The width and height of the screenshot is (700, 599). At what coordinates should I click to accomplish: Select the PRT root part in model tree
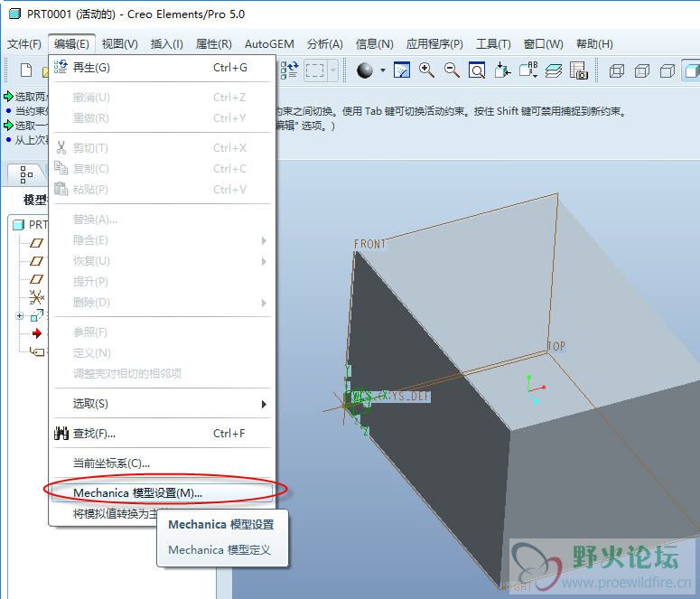pyautogui.click(x=30, y=225)
